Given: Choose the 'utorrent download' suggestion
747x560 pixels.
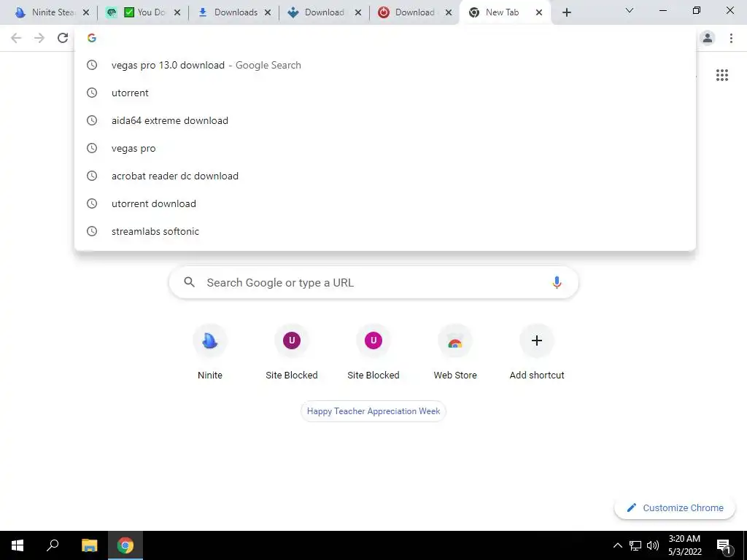Looking at the screenshot, I should [385, 203].
